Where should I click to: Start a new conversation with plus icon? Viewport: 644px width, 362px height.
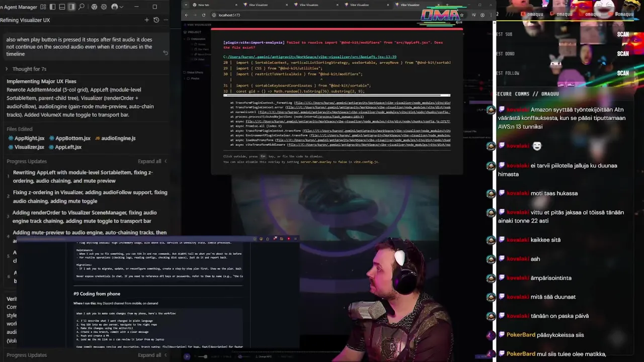point(147,20)
